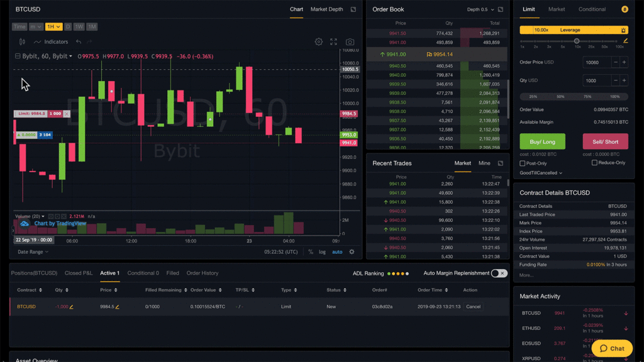
Task: Expand the Order Book panel icon
Action: tap(500, 9)
